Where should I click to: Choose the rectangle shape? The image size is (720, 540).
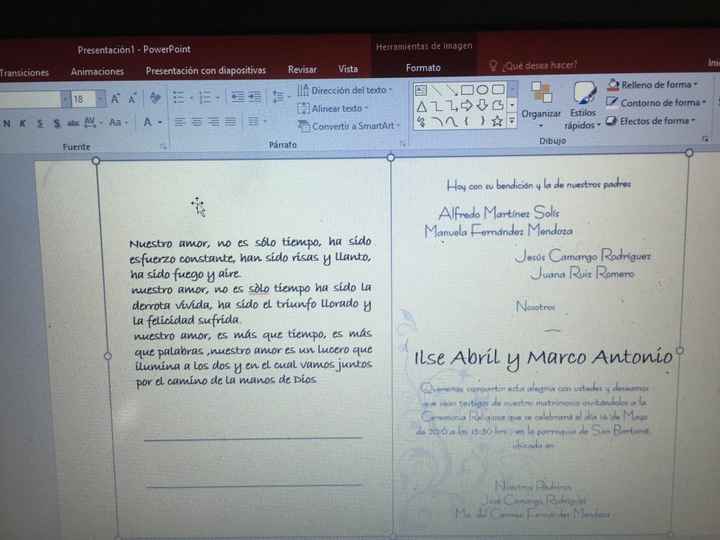pyautogui.click(x=467, y=90)
